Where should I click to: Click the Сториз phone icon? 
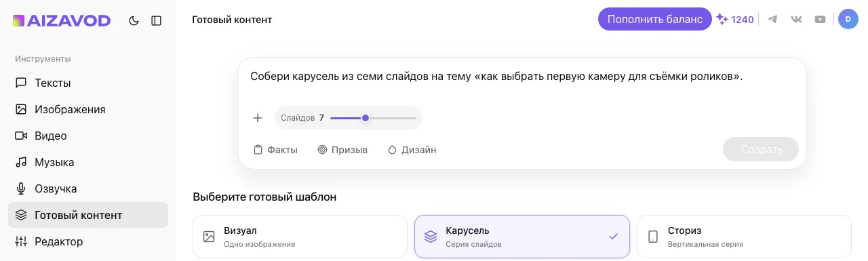(x=652, y=237)
